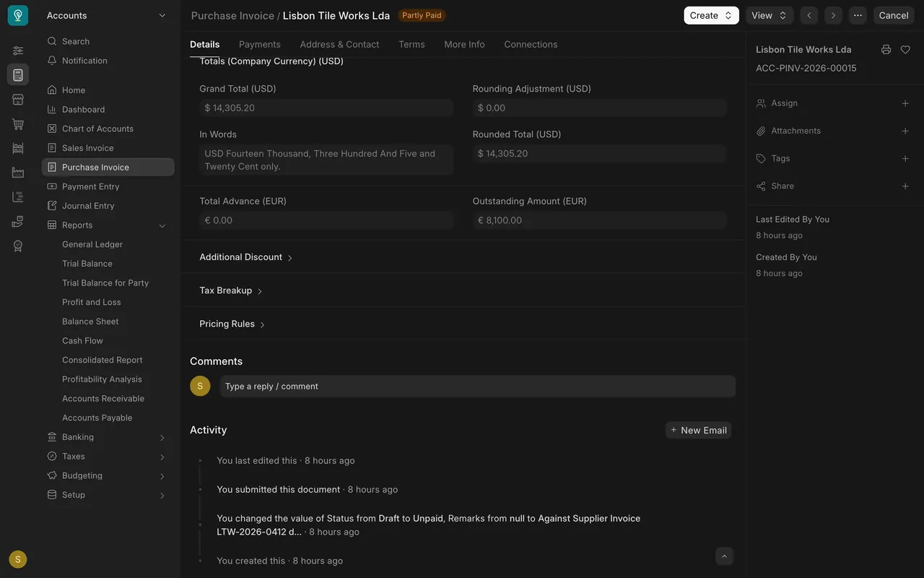Viewport: 924px width, 578px height.
Task: Open the user avatar at bottom left
Action: 18,559
